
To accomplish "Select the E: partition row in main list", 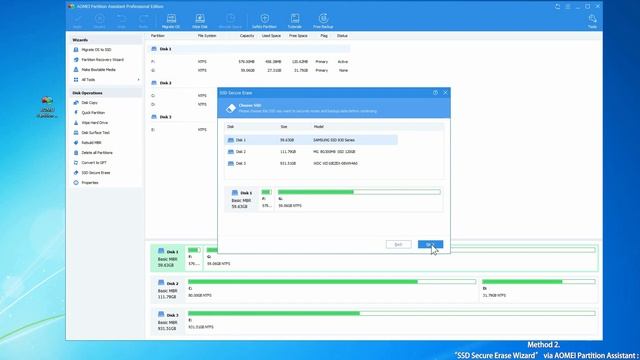I will point(183,130).
